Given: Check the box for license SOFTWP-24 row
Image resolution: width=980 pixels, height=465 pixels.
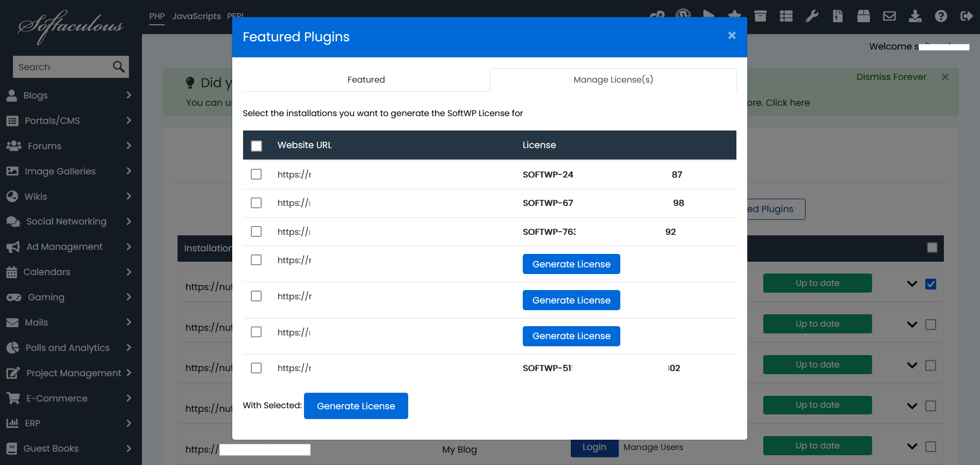Looking at the screenshot, I should click(256, 174).
